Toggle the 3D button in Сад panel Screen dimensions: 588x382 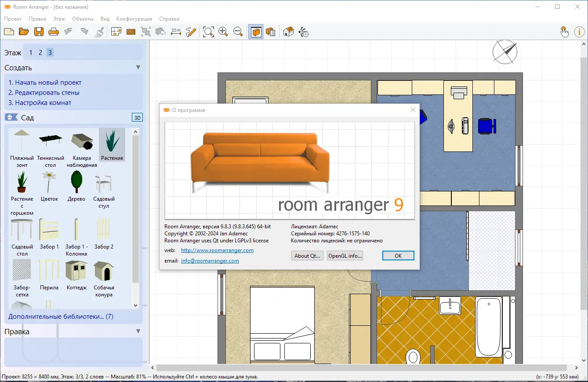pyautogui.click(x=138, y=117)
